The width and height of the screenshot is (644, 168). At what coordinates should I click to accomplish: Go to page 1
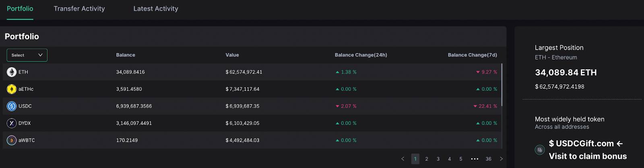(415, 159)
